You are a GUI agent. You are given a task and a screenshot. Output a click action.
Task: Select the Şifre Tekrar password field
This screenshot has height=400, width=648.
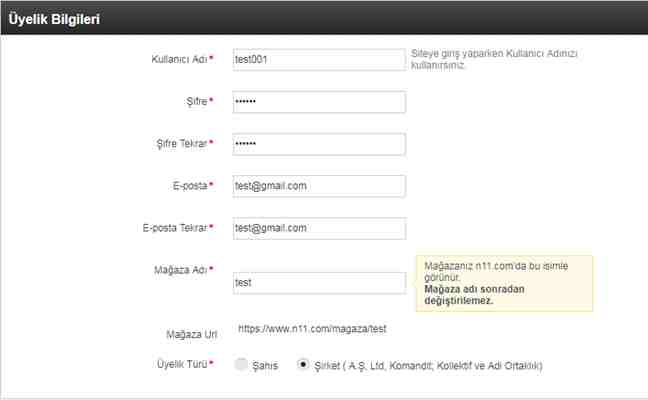click(318, 144)
